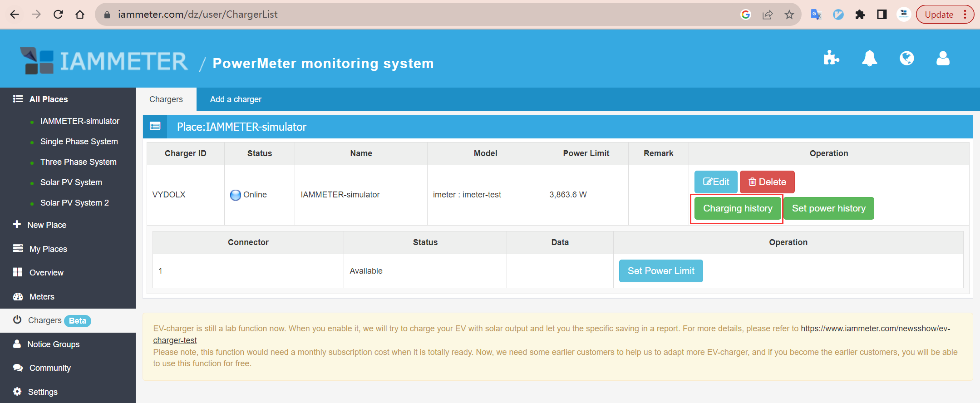980x403 pixels.
Task: Click the browser address bar
Action: click(x=409, y=15)
